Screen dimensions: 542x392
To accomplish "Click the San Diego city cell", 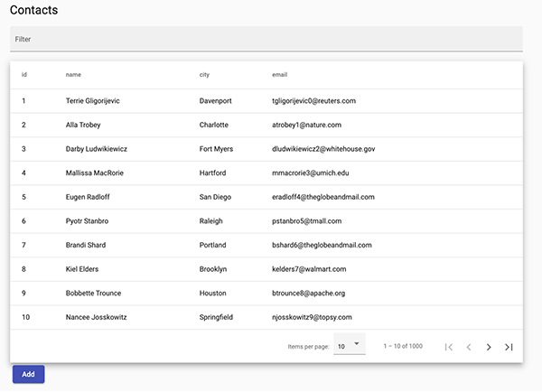I will (x=215, y=197).
